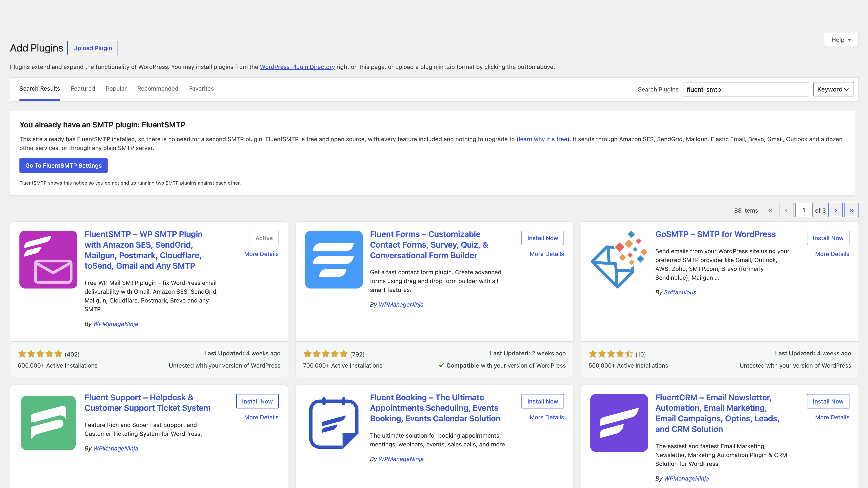The image size is (868, 488).
Task: Open the Fluent Forms plugin title link
Action: [x=429, y=245]
